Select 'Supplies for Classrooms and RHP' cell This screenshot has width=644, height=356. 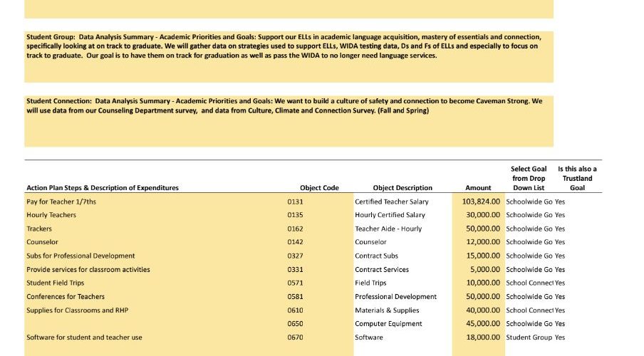click(x=77, y=310)
